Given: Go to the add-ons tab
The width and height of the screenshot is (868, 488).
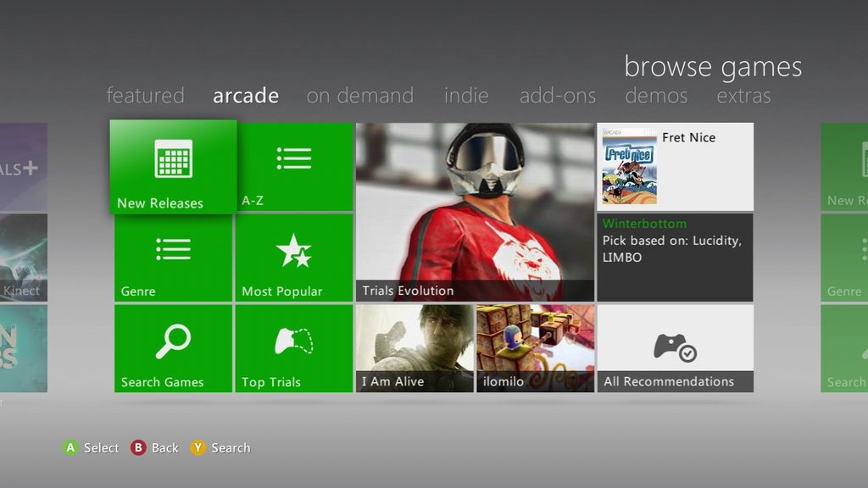Looking at the screenshot, I should point(558,96).
